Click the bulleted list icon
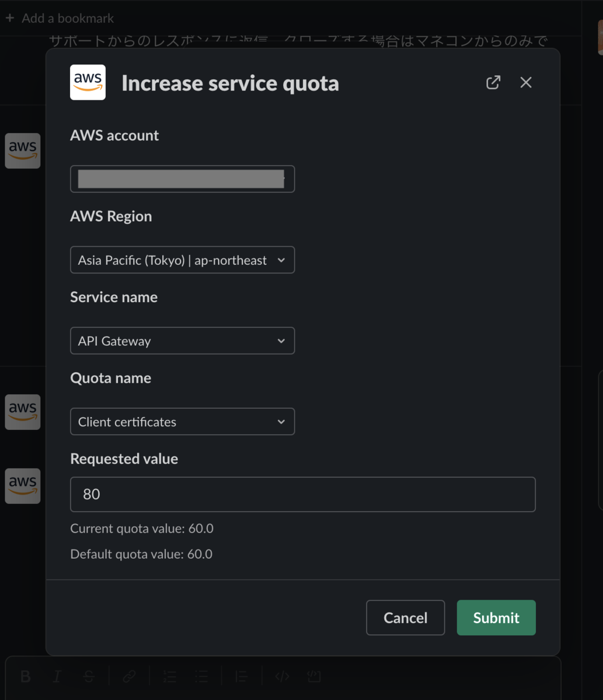 click(x=201, y=676)
